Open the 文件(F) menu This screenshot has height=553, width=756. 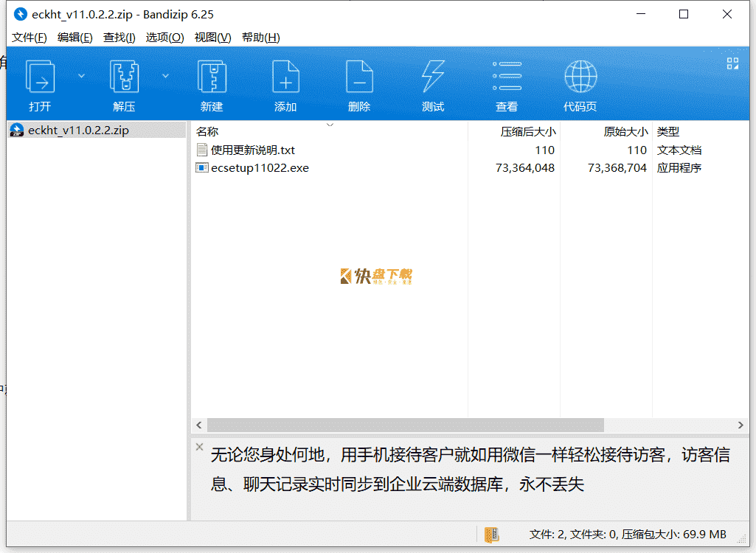tap(29, 38)
